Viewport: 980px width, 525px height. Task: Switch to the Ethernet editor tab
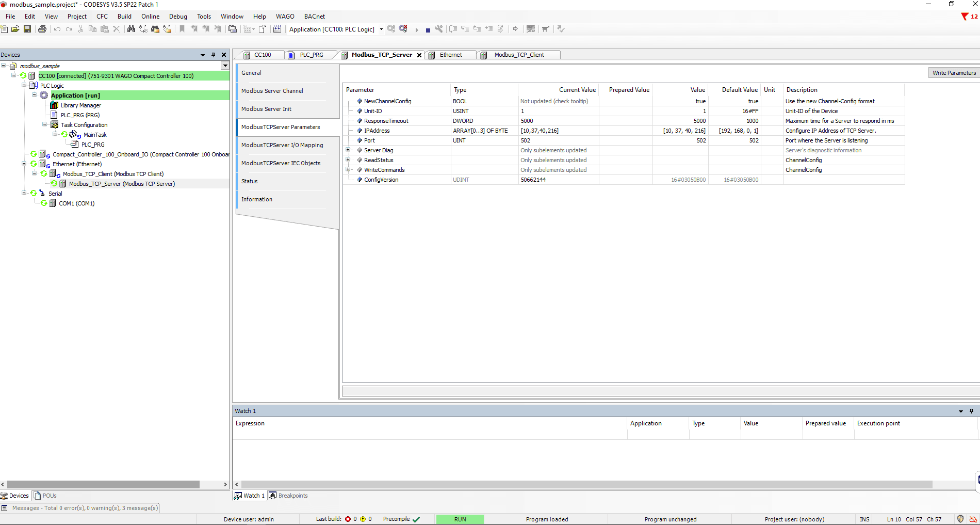pyautogui.click(x=450, y=55)
